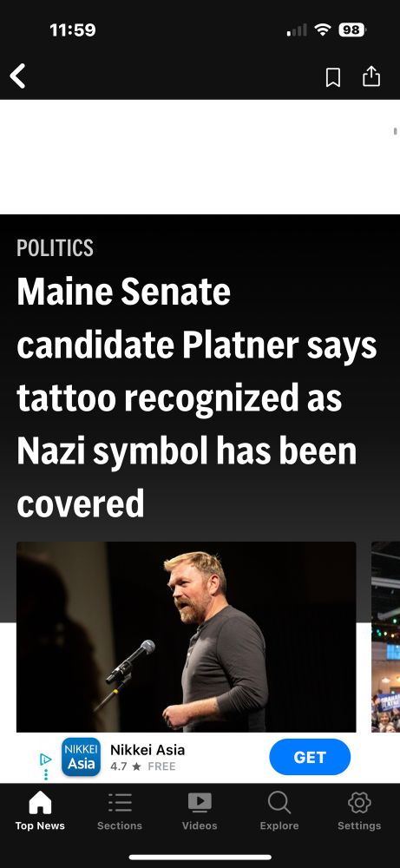Open the Platner speaking photo
400x868 pixels.
tap(186, 636)
